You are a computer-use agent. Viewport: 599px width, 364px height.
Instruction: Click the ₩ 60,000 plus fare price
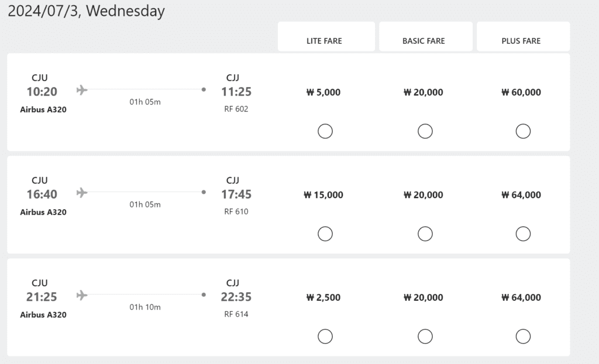coord(521,92)
